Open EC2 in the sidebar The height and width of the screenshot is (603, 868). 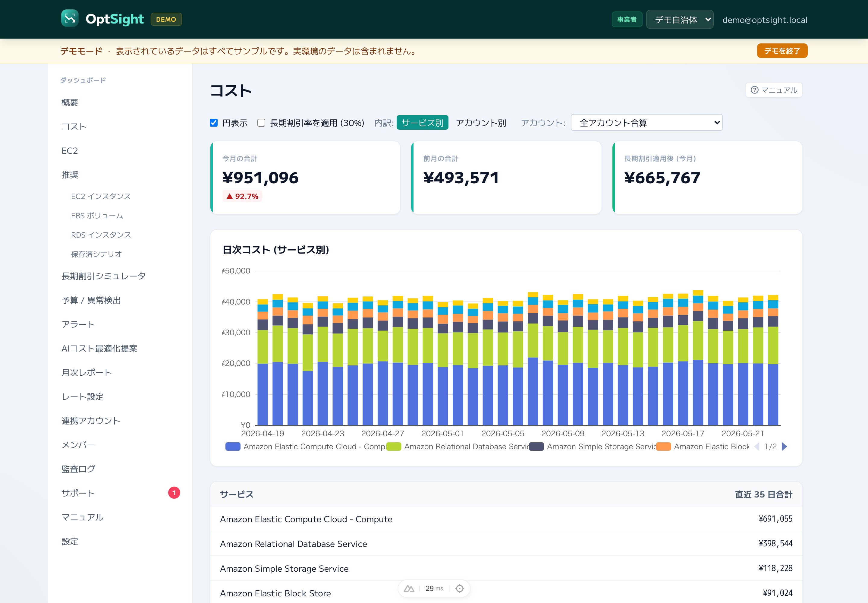70,151
